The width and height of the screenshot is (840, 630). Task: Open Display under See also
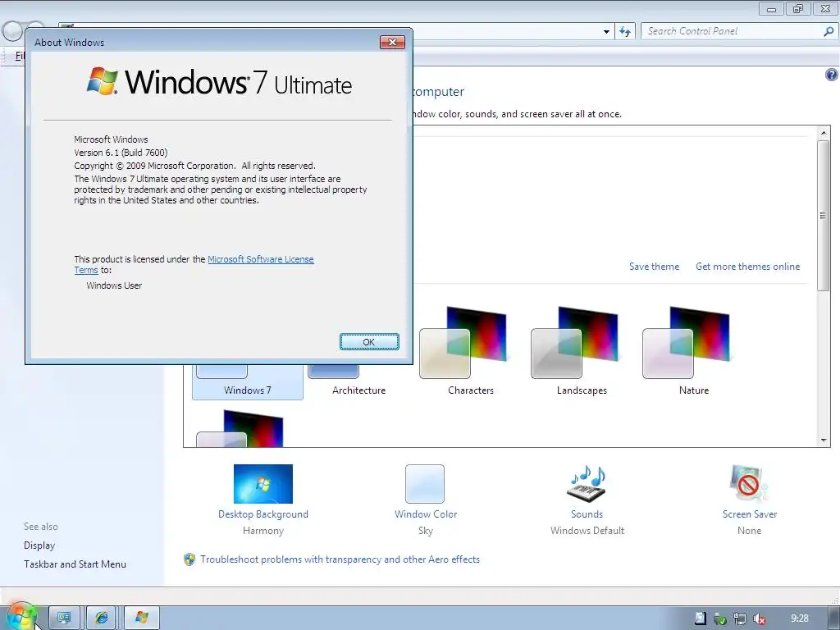(x=39, y=546)
